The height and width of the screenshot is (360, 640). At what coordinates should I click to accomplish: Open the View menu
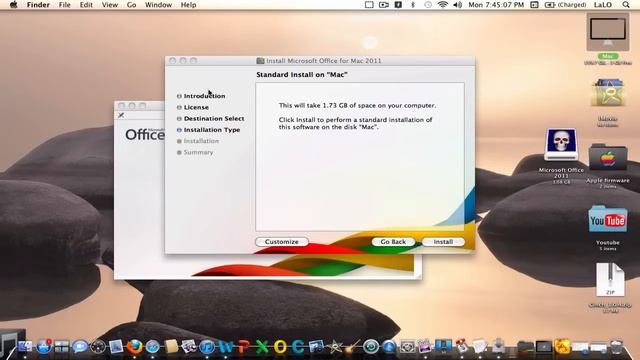point(109,5)
